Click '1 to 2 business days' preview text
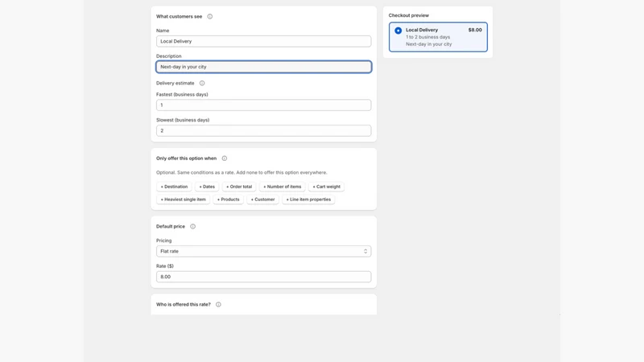 [428, 37]
